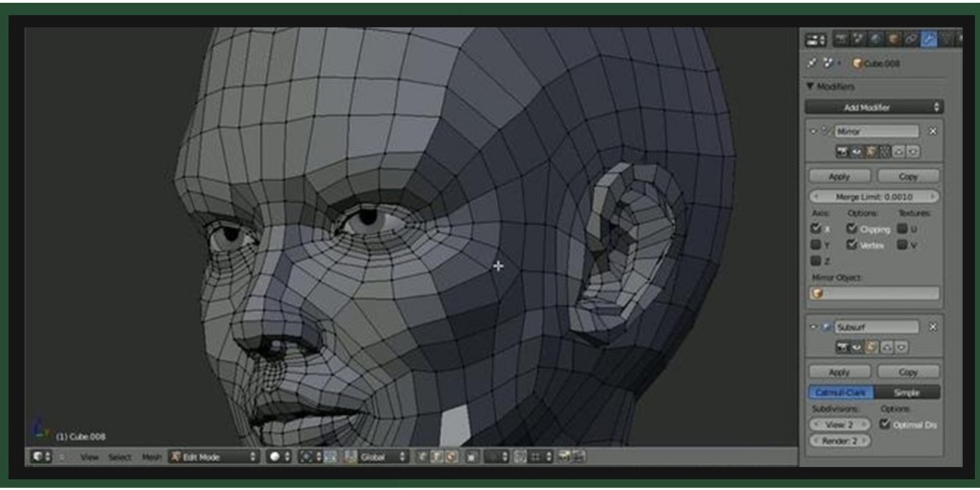Open the Mesh menu in viewport header

pos(151,457)
